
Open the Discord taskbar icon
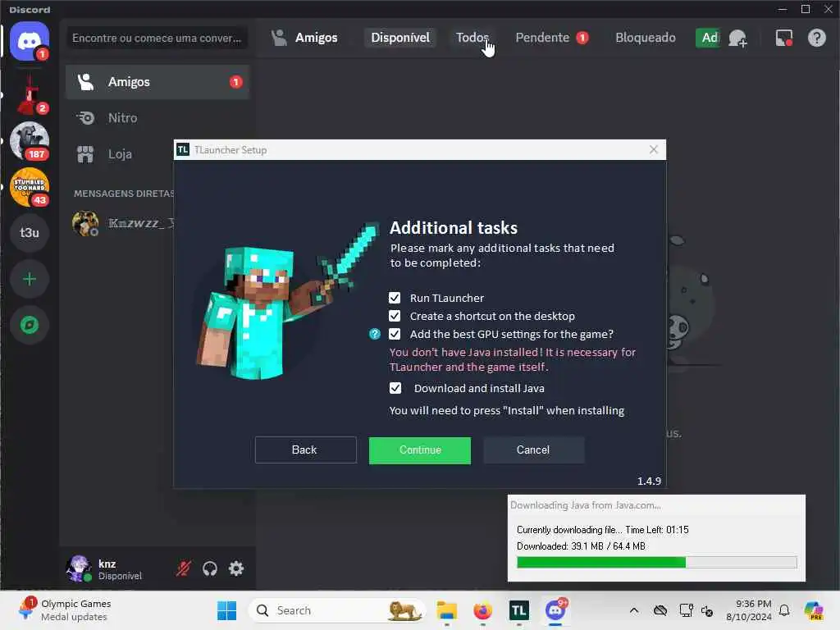click(x=555, y=610)
